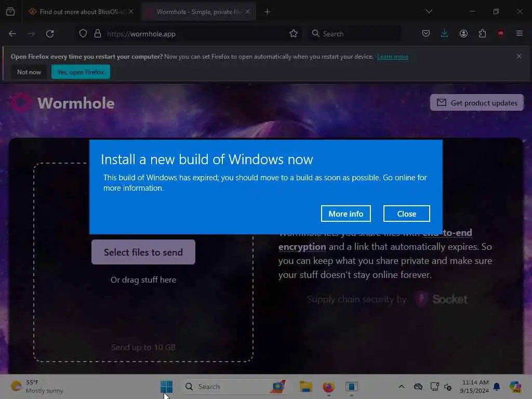This screenshot has height=399, width=532.
Task: Go forward one page
Action: coord(31,34)
